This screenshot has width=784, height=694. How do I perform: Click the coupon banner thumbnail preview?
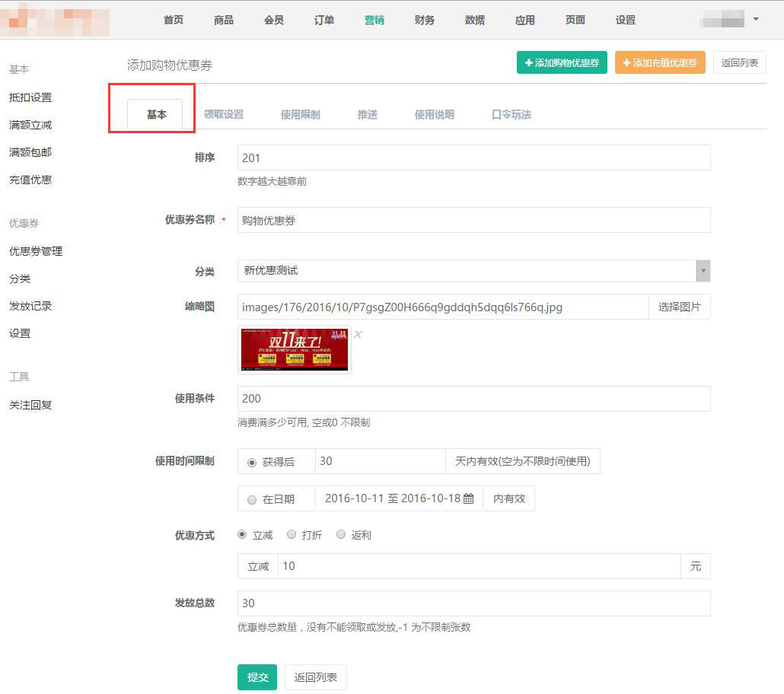tap(295, 349)
